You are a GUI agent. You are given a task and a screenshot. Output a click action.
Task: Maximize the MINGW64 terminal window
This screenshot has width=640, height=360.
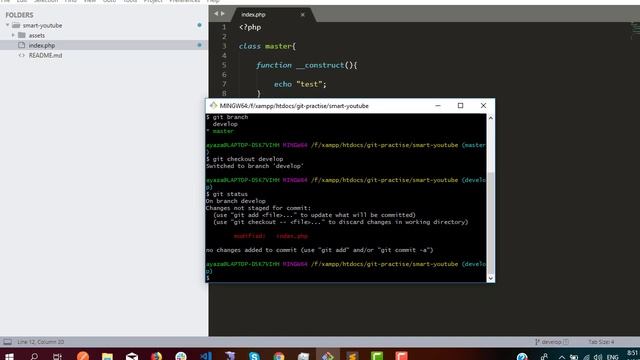460,106
